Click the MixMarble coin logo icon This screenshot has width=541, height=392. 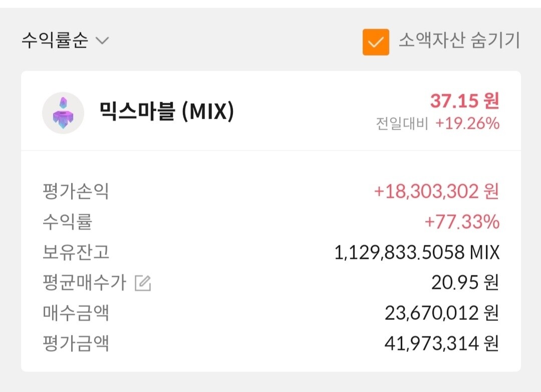(x=63, y=113)
